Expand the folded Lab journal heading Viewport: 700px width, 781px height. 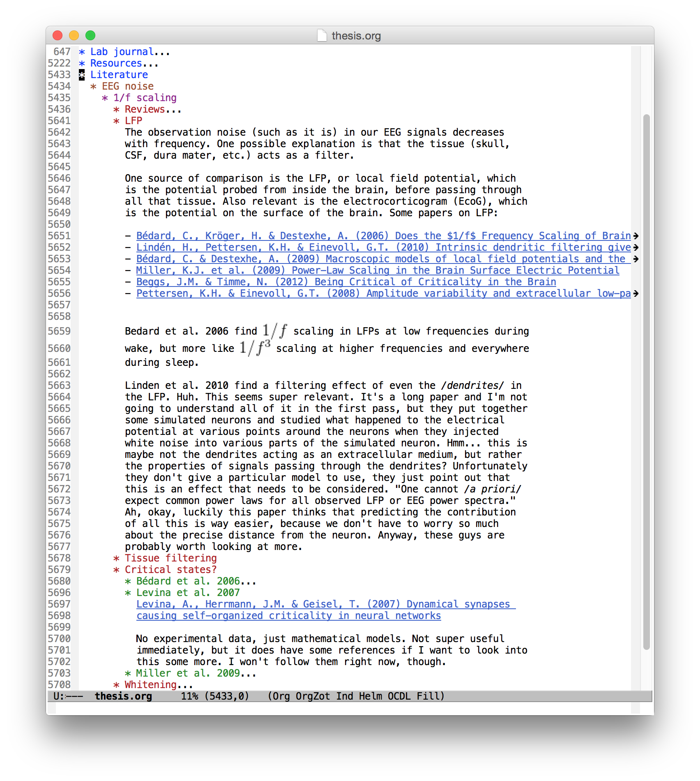point(124,52)
